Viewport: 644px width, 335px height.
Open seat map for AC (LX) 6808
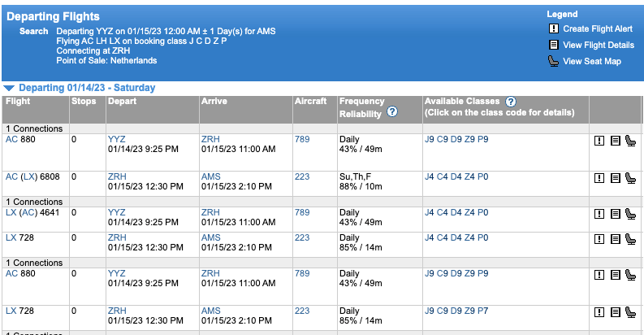[x=630, y=178]
